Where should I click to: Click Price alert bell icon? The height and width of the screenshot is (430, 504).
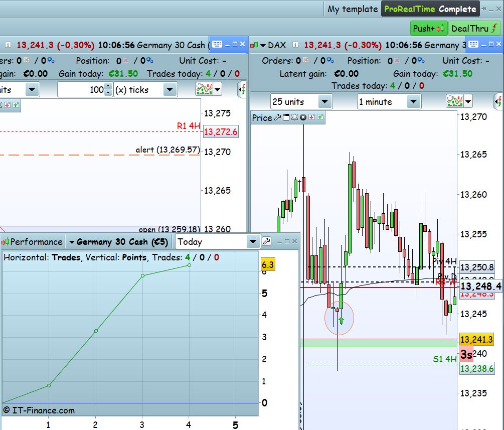(294, 117)
